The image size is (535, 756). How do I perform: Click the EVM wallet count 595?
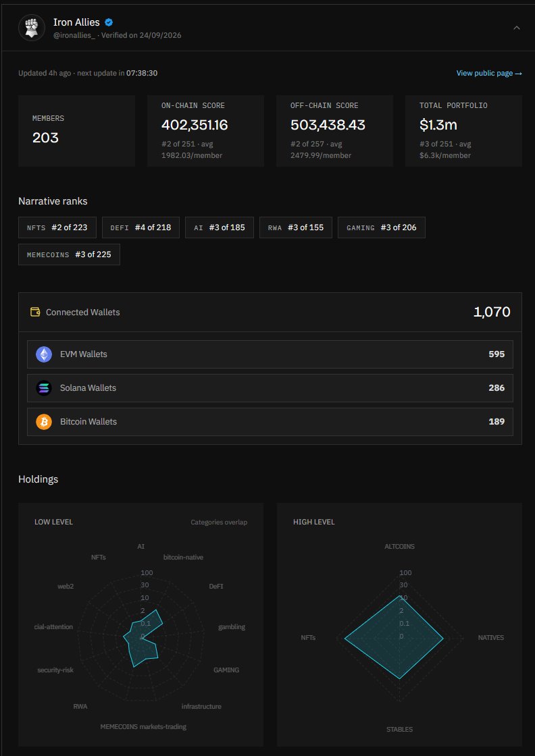tap(496, 354)
